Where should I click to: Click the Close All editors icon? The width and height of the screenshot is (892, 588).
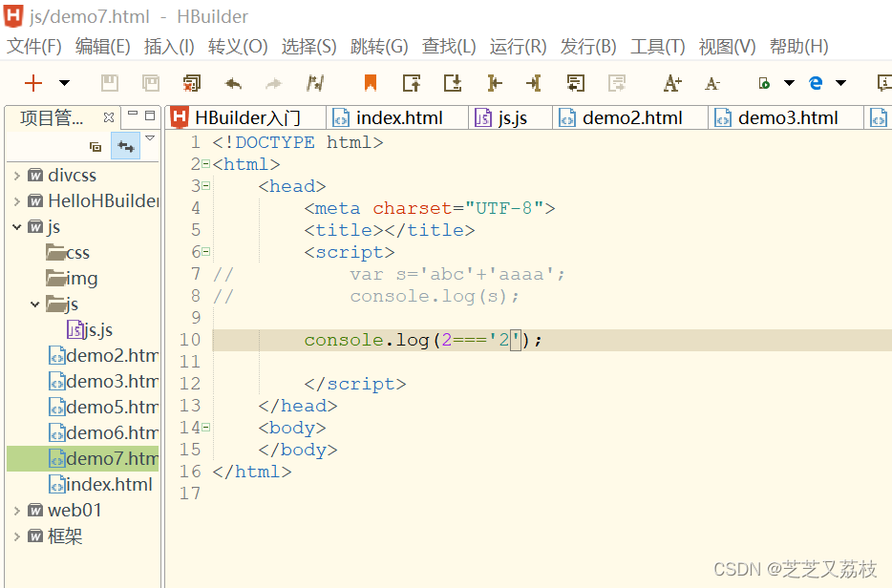[x=192, y=83]
